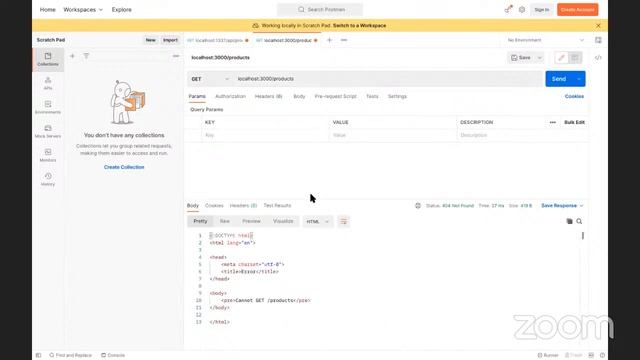Send the request with Send button

tap(559, 79)
